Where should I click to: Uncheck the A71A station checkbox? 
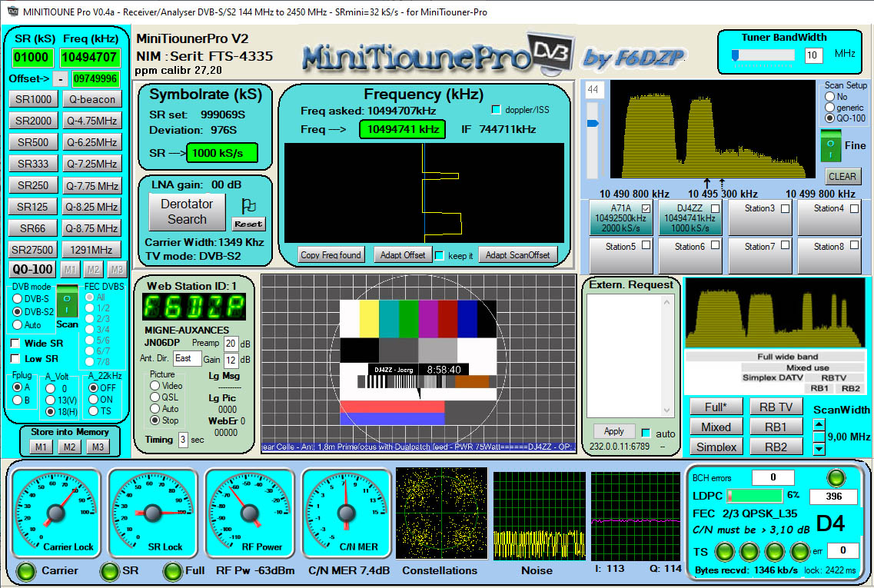click(646, 208)
